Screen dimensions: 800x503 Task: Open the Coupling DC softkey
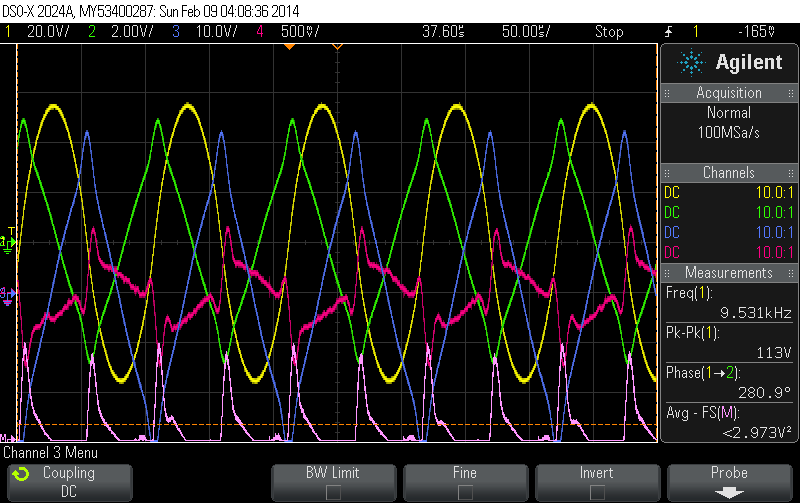click(70, 482)
